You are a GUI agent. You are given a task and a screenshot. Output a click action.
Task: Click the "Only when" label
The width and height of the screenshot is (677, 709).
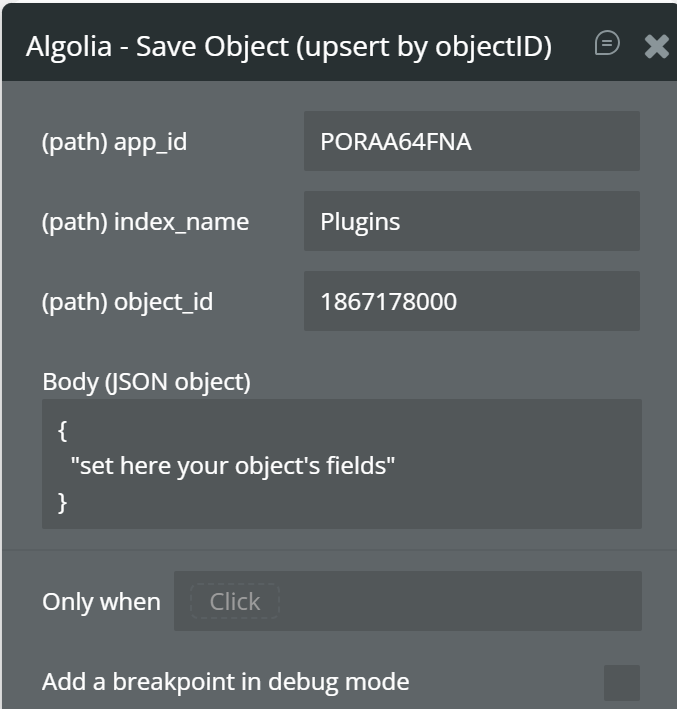pos(101,602)
